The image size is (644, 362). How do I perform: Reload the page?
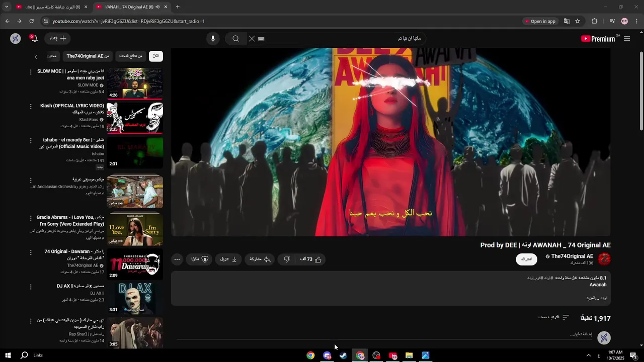[31, 21]
